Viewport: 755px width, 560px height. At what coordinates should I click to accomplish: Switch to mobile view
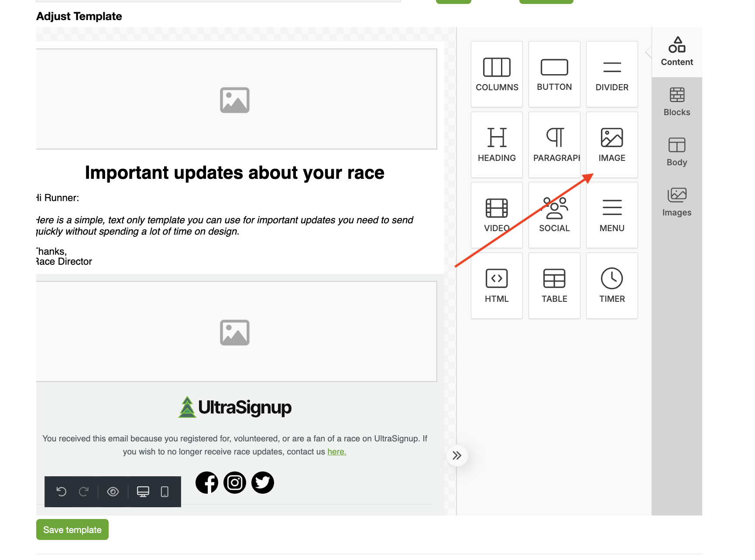pos(165,492)
